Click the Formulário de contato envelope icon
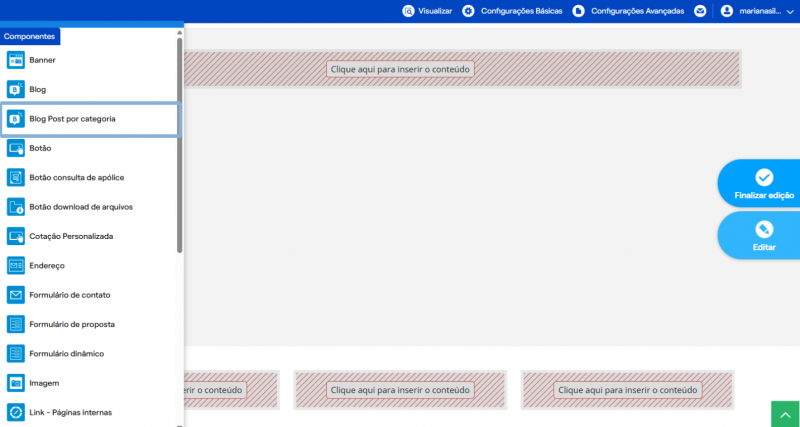 15,295
